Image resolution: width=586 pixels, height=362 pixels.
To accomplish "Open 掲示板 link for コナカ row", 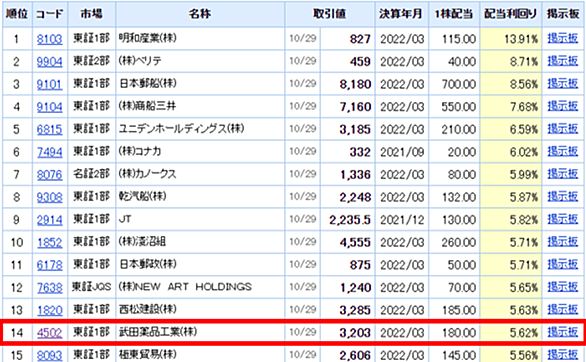I will coord(563,151).
